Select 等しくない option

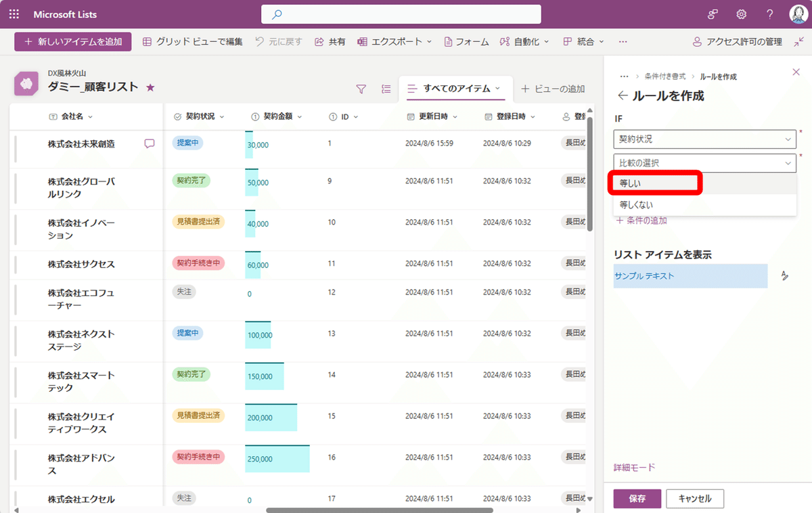point(704,204)
